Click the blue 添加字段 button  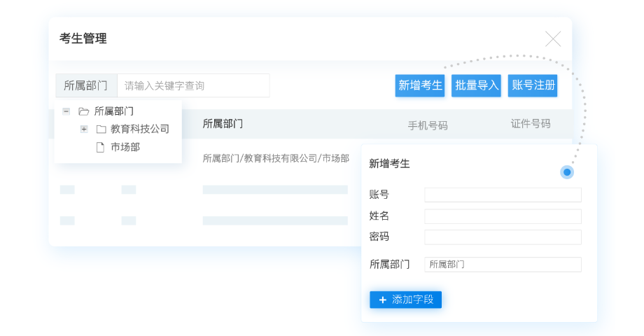(x=406, y=300)
